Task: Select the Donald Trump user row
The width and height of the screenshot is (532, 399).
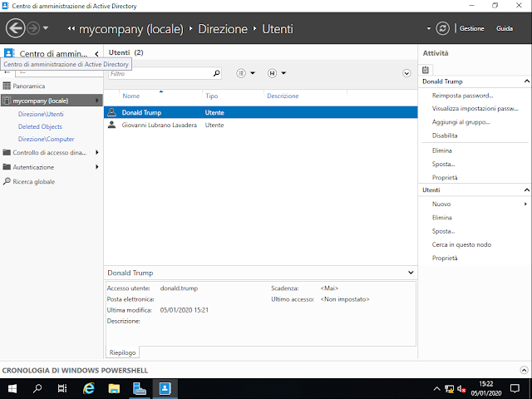Action: point(260,113)
